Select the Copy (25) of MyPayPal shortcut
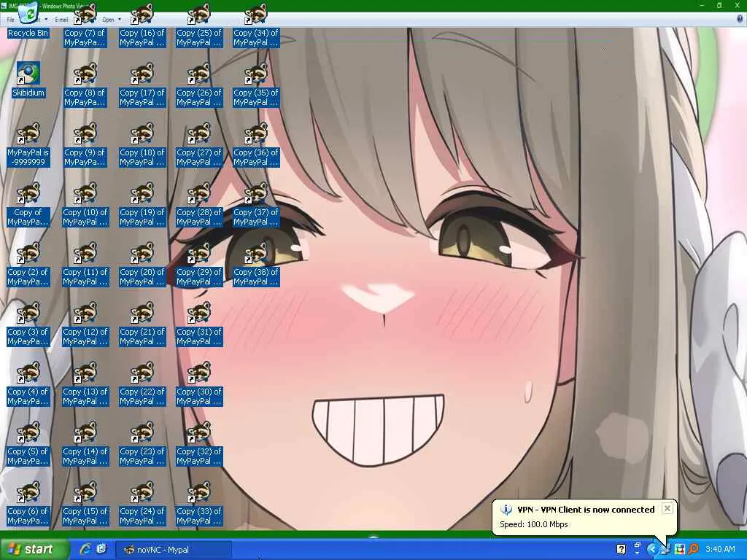Screen dimensions: 747x560 coord(199,25)
